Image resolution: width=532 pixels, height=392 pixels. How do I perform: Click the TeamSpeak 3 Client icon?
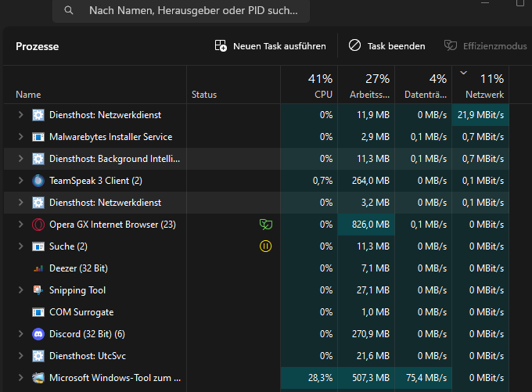[x=38, y=181]
